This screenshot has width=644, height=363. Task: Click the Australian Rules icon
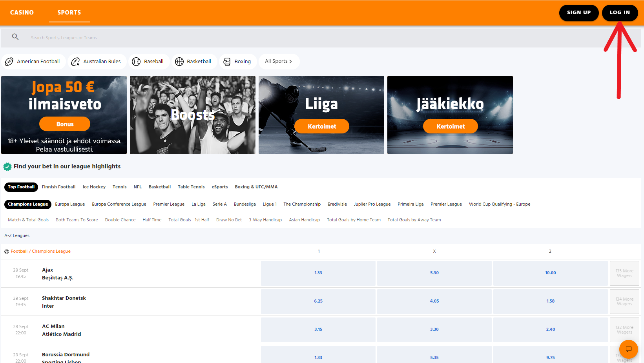[x=75, y=62]
